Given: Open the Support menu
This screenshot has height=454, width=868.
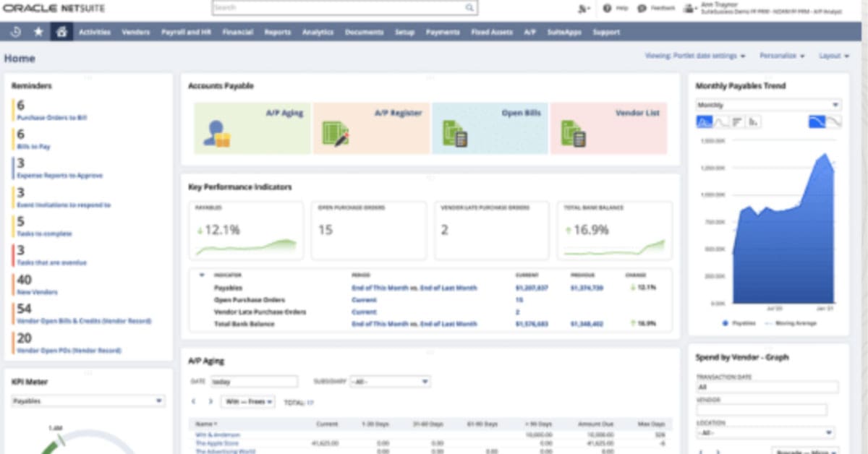Looking at the screenshot, I should click(x=606, y=33).
